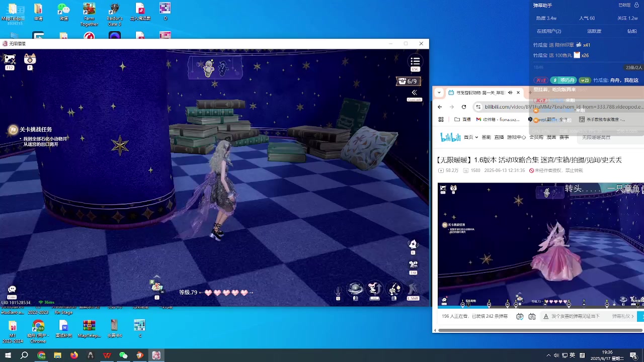Open Windows taskbar search
This screenshot has height=362, width=644.
point(24,355)
